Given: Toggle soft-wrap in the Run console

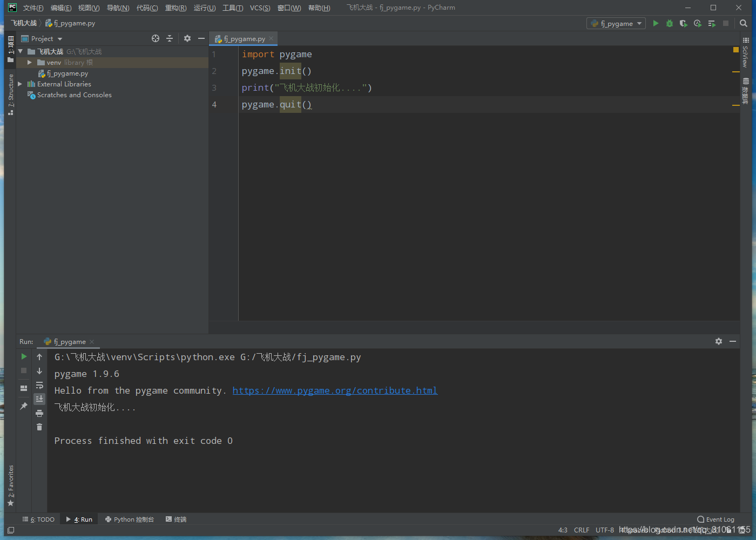Looking at the screenshot, I should click(39, 385).
